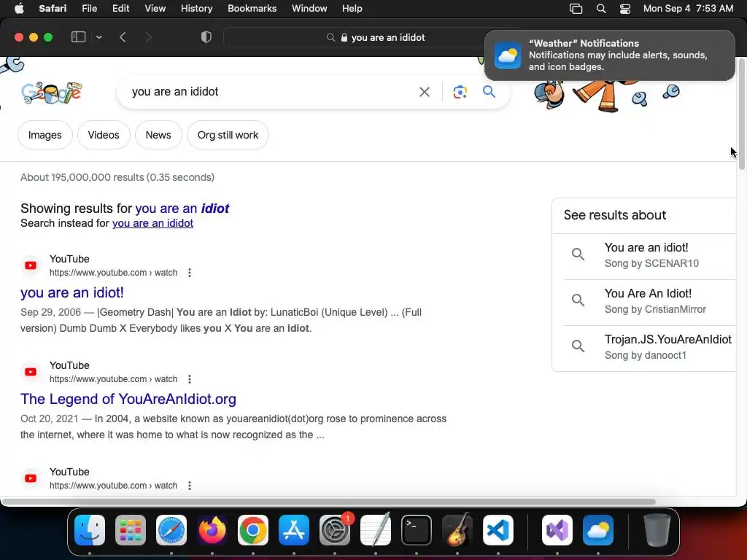
Task: Filter results by Images
Action: coord(44,135)
